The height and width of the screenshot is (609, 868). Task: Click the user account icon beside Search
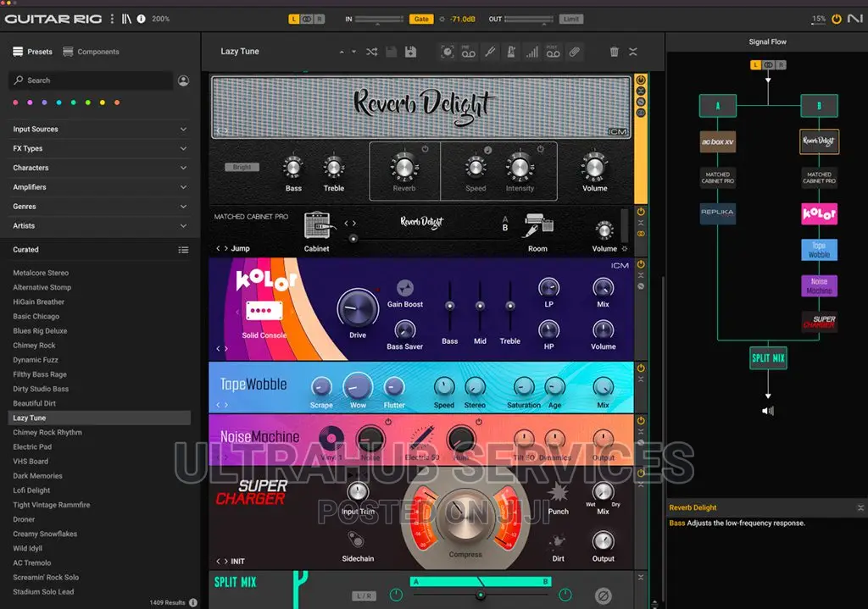184,80
